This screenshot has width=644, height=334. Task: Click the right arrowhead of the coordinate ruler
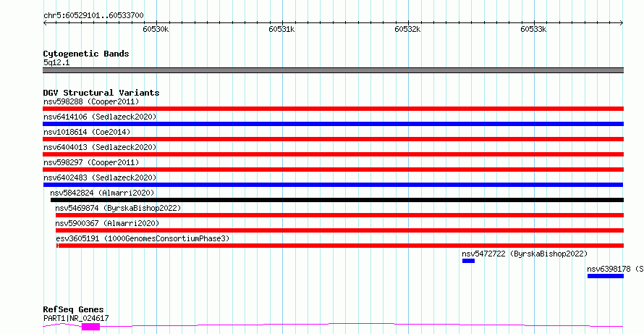(x=621, y=23)
